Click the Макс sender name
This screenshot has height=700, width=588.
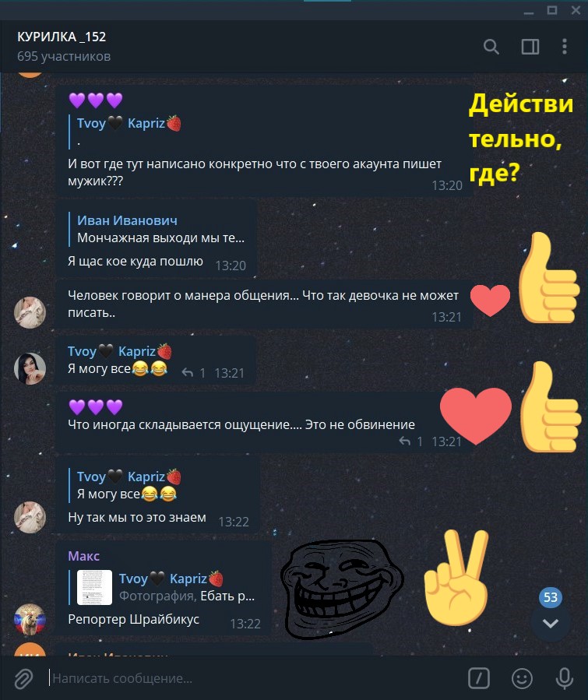(x=83, y=556)
